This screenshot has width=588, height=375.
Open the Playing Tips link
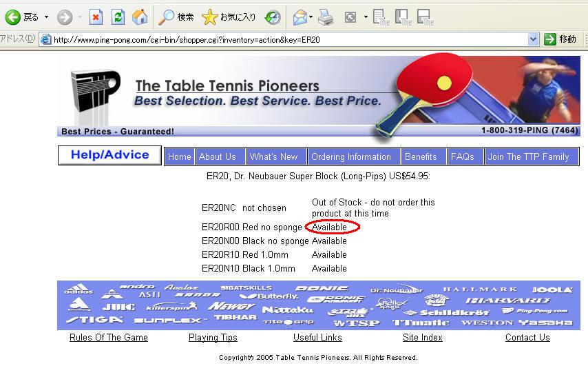tap(213, 338)
